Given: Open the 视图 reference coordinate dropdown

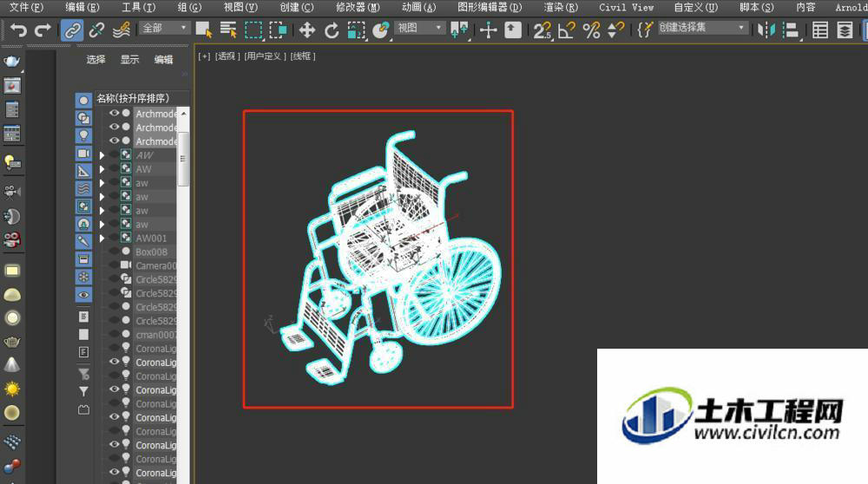Looking at the screenshot, I should pos(421,28).
